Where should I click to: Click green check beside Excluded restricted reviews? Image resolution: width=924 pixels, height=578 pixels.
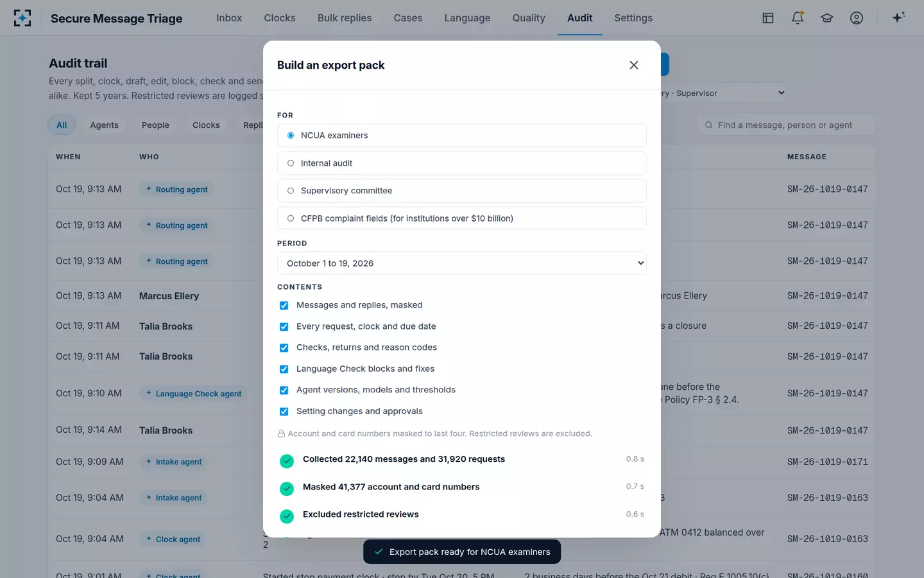pos(287,516)
